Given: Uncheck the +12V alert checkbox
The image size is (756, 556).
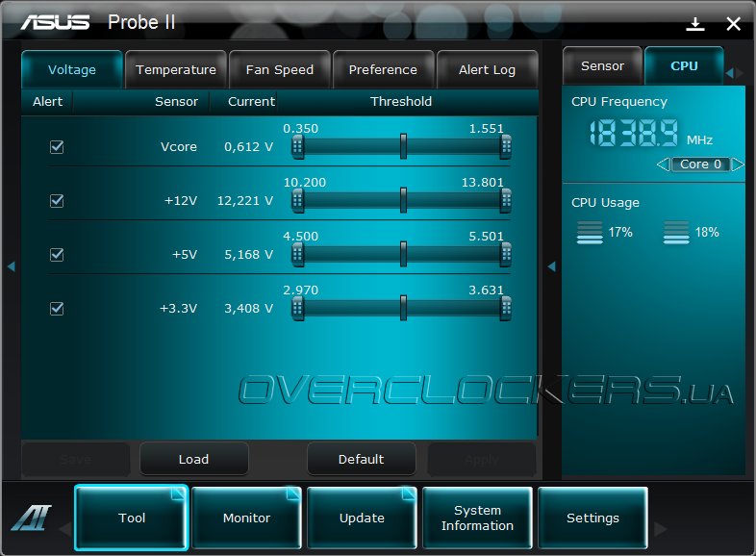Looking at the screenshot, I should (57, 201).
